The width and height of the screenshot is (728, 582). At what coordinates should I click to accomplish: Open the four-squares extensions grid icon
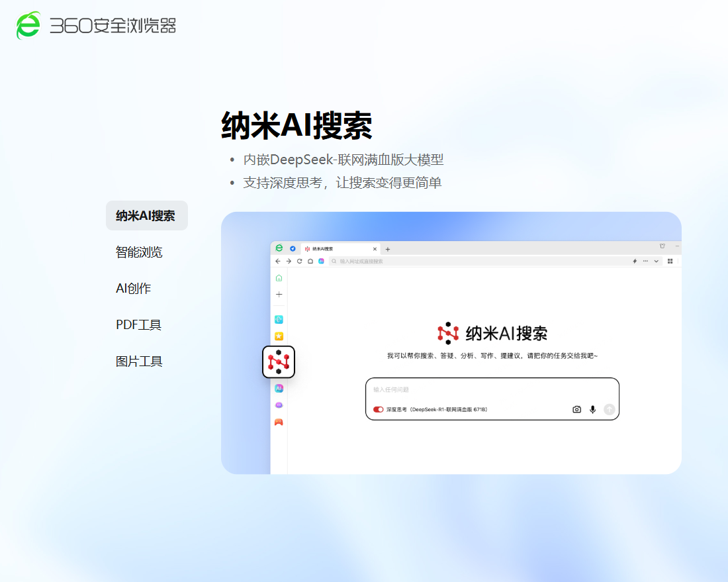pyautogui.click(x=670, y=261)
